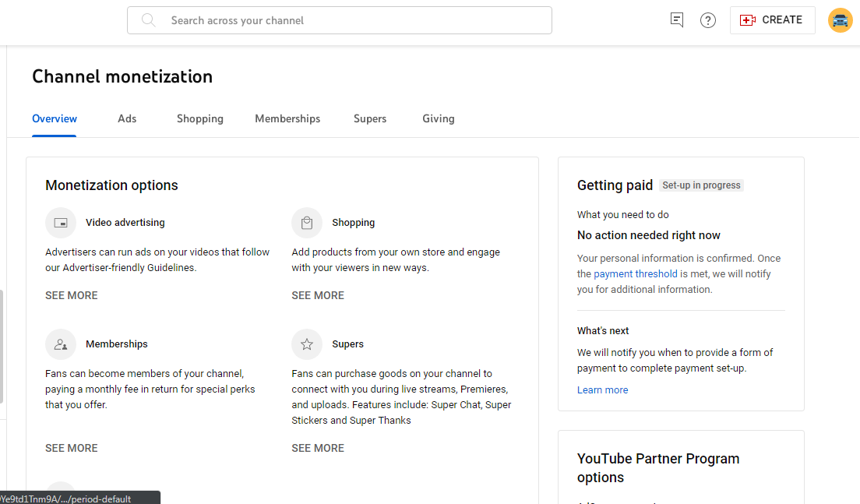Click the search magnifier icon
The height and width of the screenshot is (504, 860).
pyautogui.click(x=148, y=20)
